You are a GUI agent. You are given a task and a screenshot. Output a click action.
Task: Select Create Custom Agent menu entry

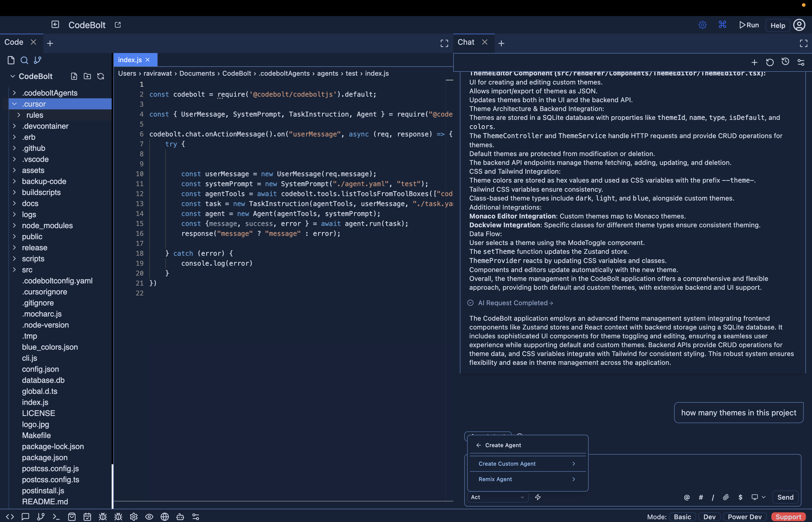tap(527, 464)
